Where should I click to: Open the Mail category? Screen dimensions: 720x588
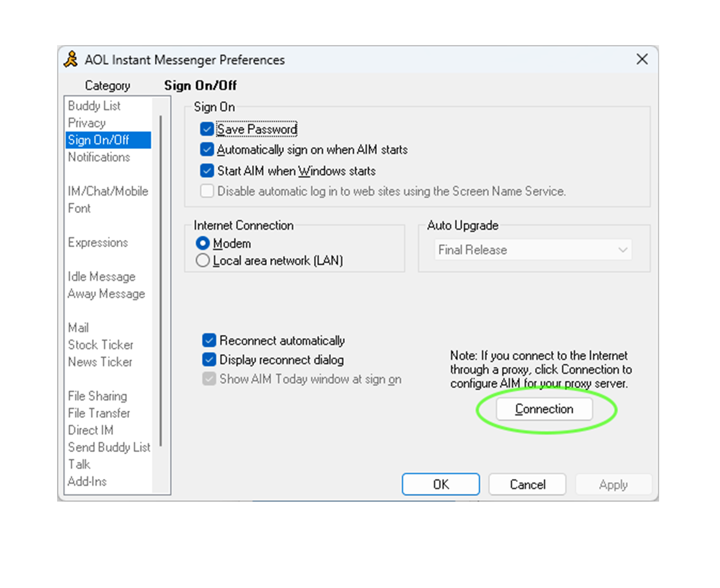click(x=78, y=328)
